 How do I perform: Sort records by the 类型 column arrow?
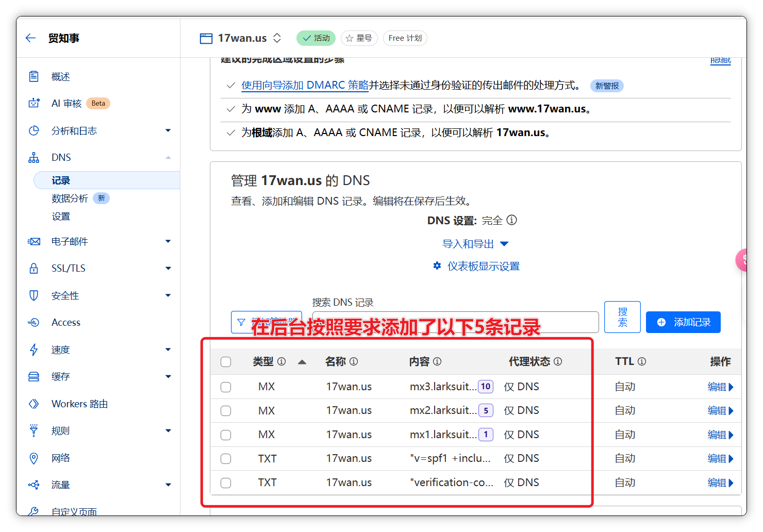[x=302, y=362]
